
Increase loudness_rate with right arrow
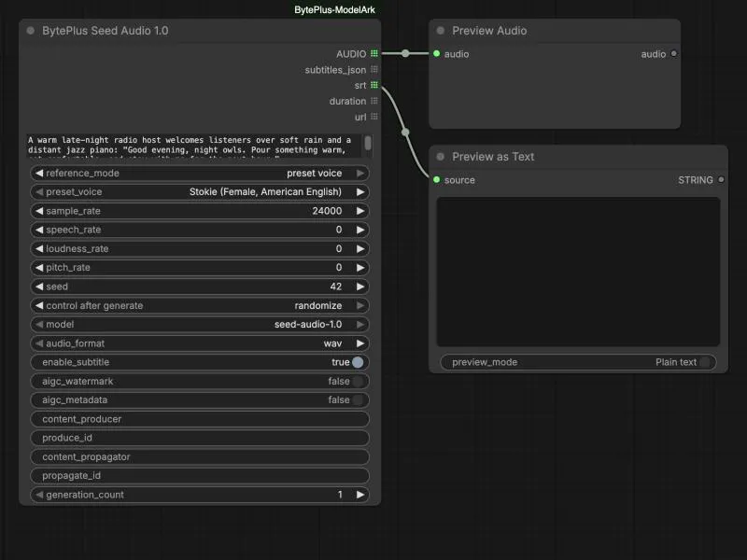pyautogui.click(x=360, y=248)
